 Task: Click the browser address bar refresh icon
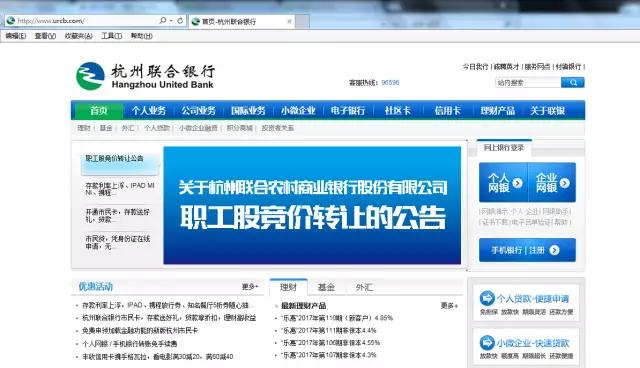pyautogui.click(x=180, y=20)
